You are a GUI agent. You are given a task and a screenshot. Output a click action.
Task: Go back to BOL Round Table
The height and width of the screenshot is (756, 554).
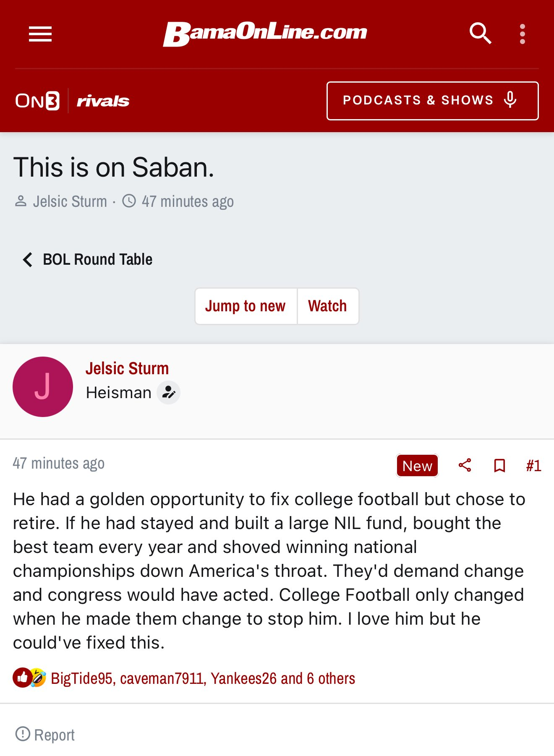point(88,259)
